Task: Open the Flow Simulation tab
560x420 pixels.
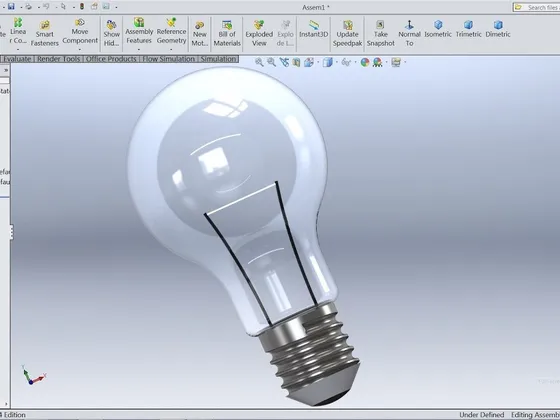Action: (169, 59)
